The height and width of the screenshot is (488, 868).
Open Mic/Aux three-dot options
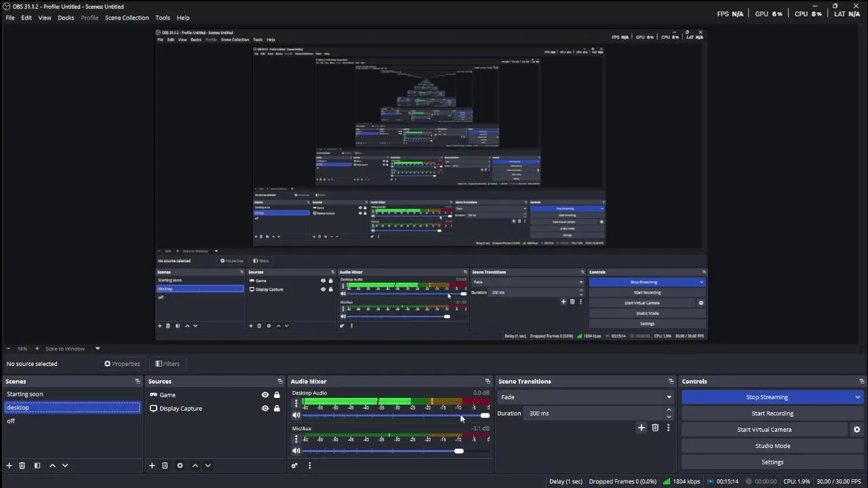[x=296, y=439]
